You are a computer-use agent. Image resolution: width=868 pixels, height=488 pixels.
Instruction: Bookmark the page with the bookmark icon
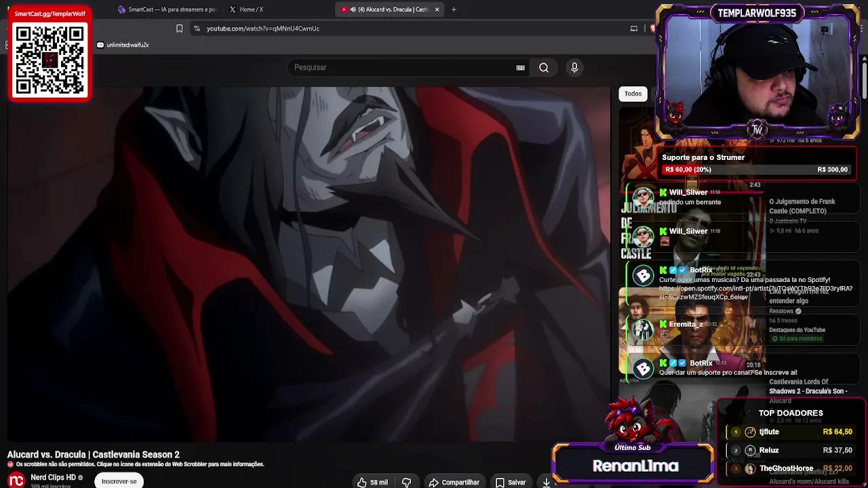coord(179,28)
